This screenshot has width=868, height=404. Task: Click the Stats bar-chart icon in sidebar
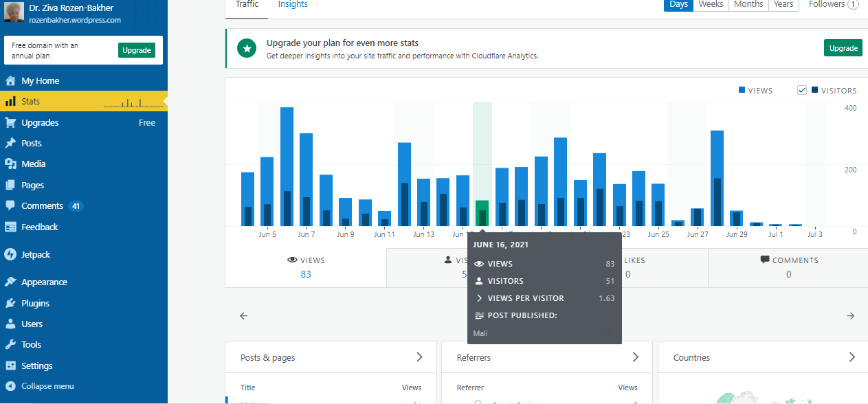(x=10, y=101)
